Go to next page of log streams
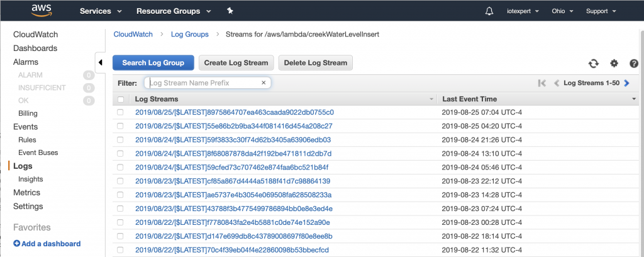The image size is (644, 257). (x=626, y=83)
